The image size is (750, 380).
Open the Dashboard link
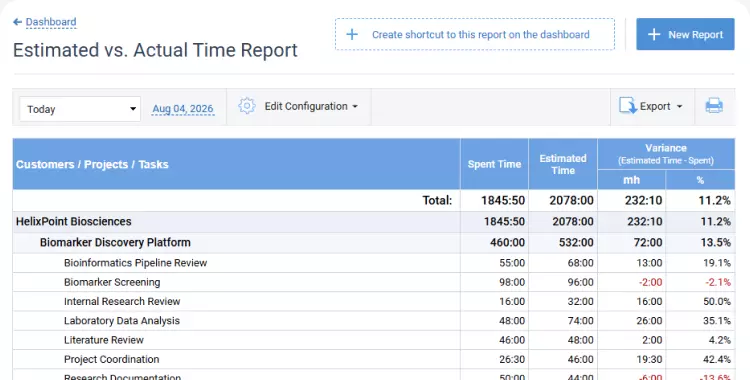point(51,22)
